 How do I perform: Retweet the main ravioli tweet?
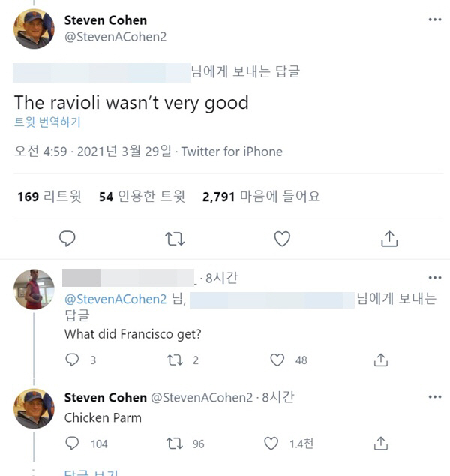pos(175,239)
